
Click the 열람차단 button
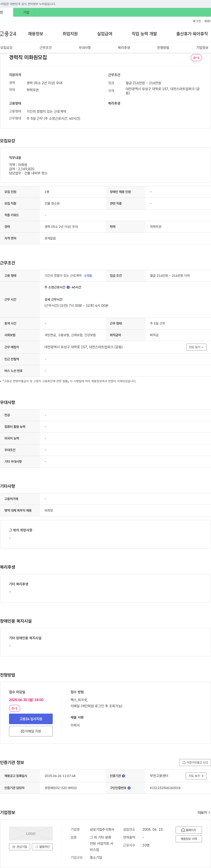pyautogui.click(x=42, y=847)
